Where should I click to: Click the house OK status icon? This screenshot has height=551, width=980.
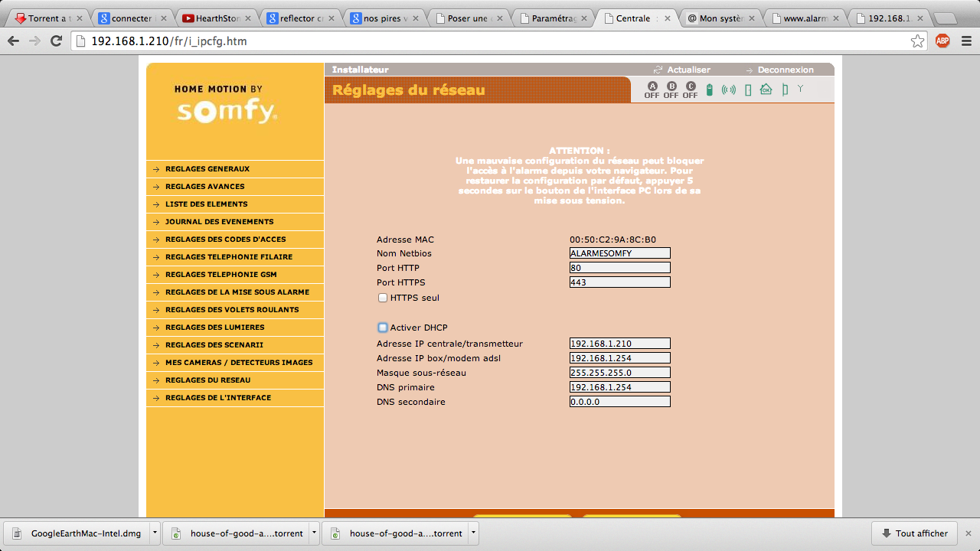coord(766,90)
